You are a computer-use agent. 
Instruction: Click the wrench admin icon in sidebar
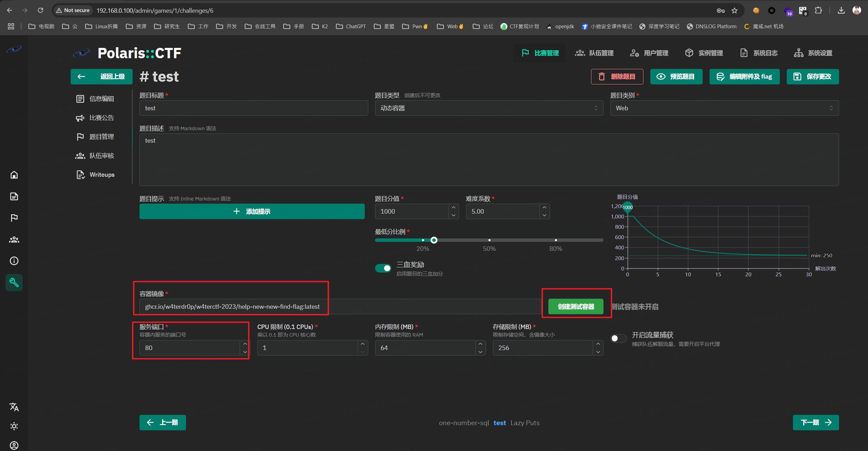click(14, 283)
